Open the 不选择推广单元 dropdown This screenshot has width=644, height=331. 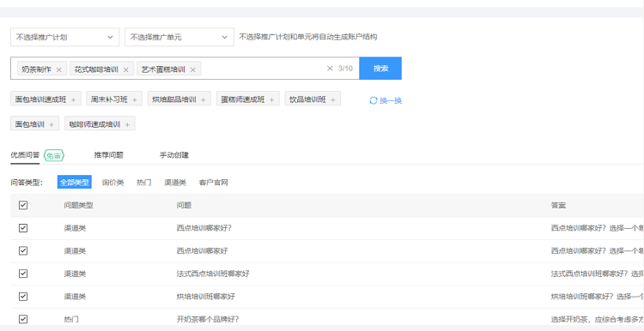(179, 37)
